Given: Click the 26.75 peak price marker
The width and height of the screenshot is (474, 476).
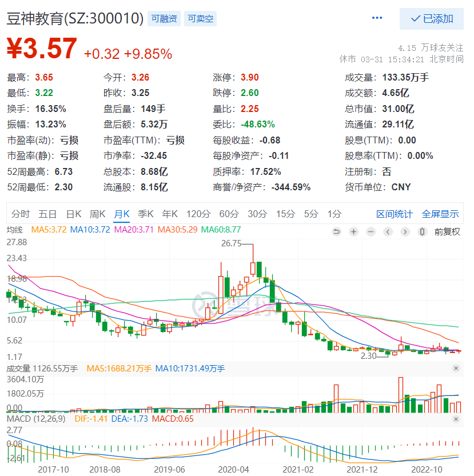Looking at the screenshot, I should pyautogui.click(x=231, y=243).
